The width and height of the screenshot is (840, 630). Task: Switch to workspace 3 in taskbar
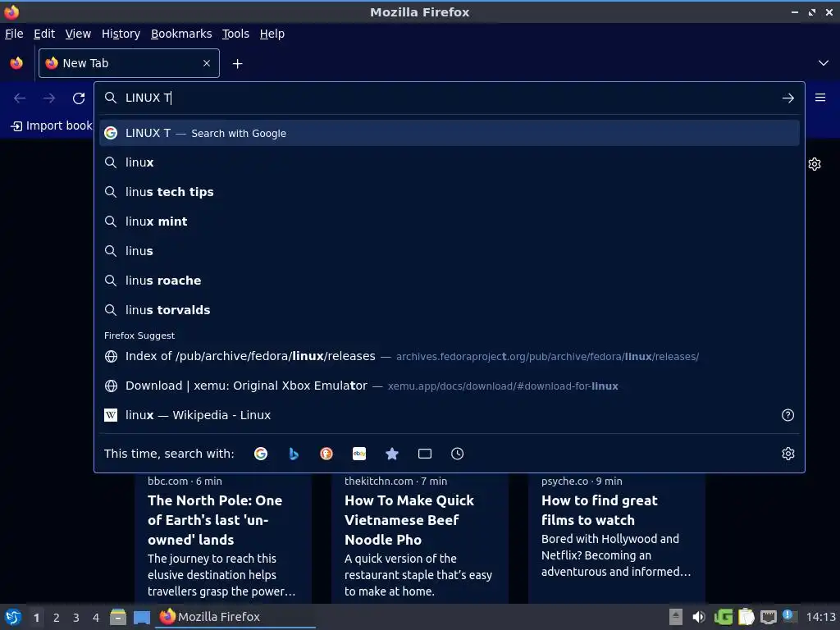(76, 618)
